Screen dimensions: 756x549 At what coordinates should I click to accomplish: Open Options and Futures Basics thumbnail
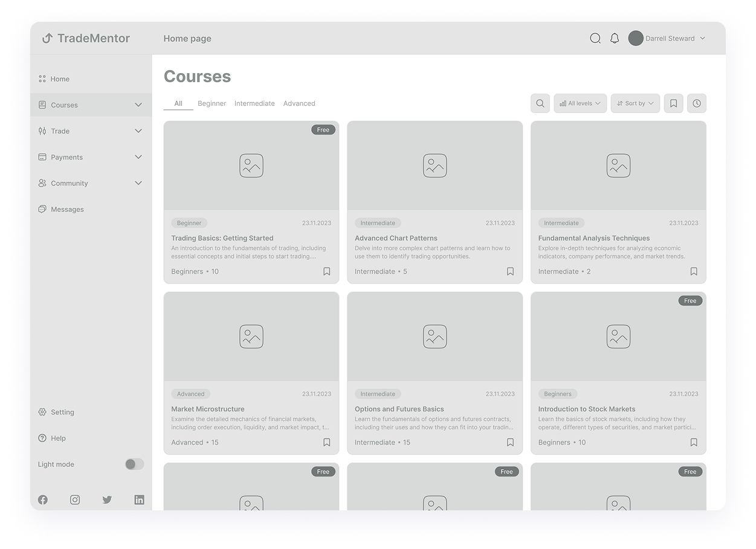(x=435, y=336)
